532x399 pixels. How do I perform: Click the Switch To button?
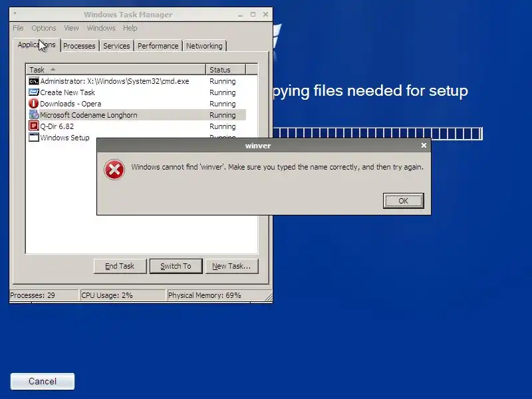pos(176,266)
